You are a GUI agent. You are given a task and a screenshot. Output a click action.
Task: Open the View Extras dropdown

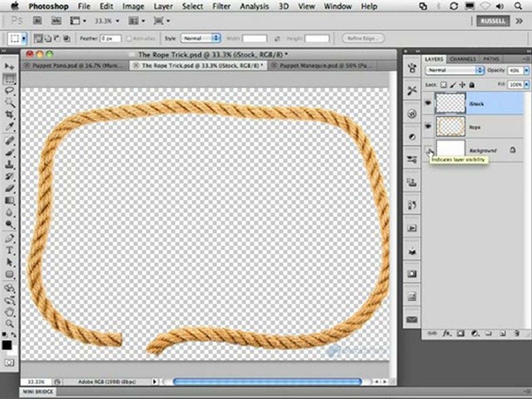78,21
